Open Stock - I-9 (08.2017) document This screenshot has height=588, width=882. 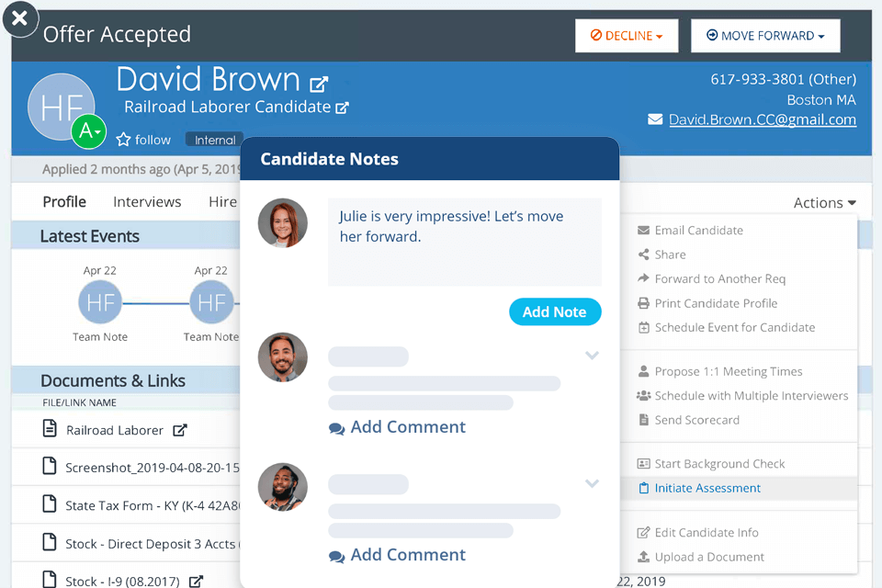(x=122, y=581)
